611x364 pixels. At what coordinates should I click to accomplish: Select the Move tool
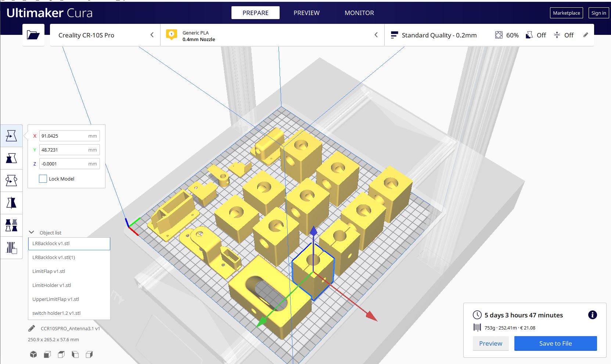click(x=11, y=136)
